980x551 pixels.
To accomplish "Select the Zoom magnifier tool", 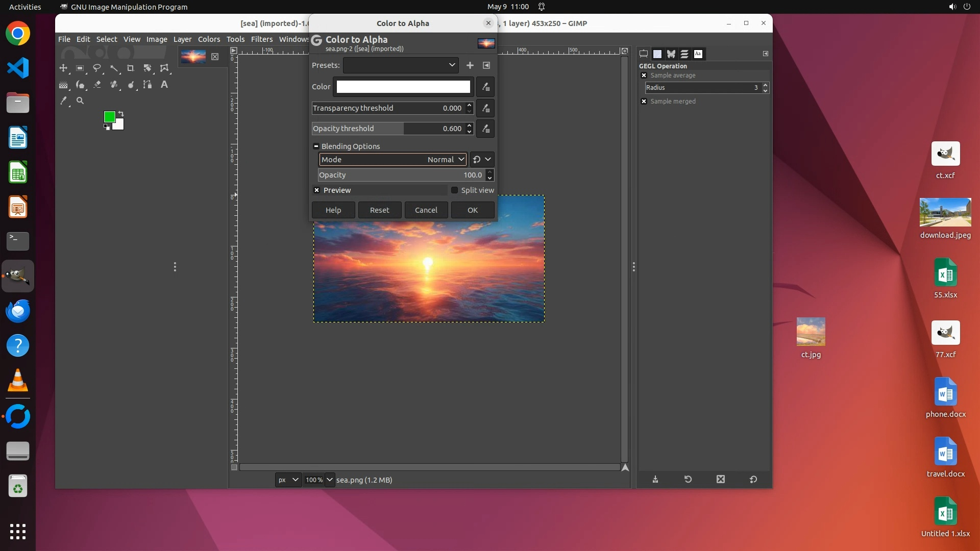I will tap(80, 101).
